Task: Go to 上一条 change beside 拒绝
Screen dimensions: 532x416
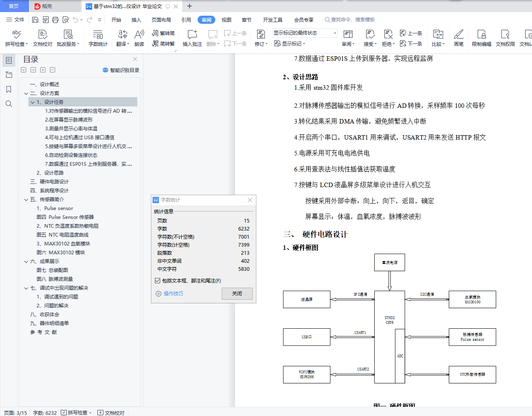Action: tap(411, 33)
